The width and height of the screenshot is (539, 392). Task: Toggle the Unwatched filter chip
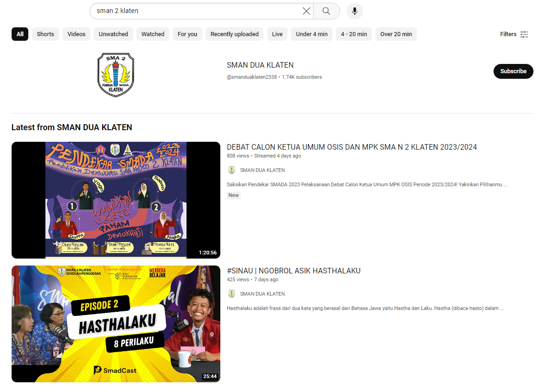click(x=113, y=34)
